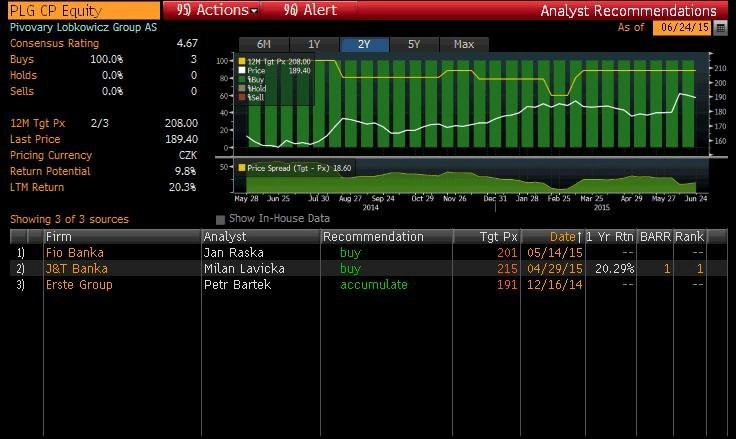Click the Alert button
Viewport: 736px width, 439px height.
point(310,10)
